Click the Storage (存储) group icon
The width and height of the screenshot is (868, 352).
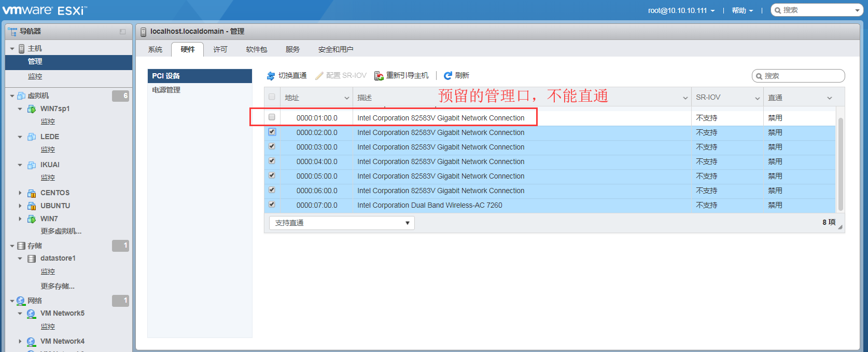coord(21,246)
